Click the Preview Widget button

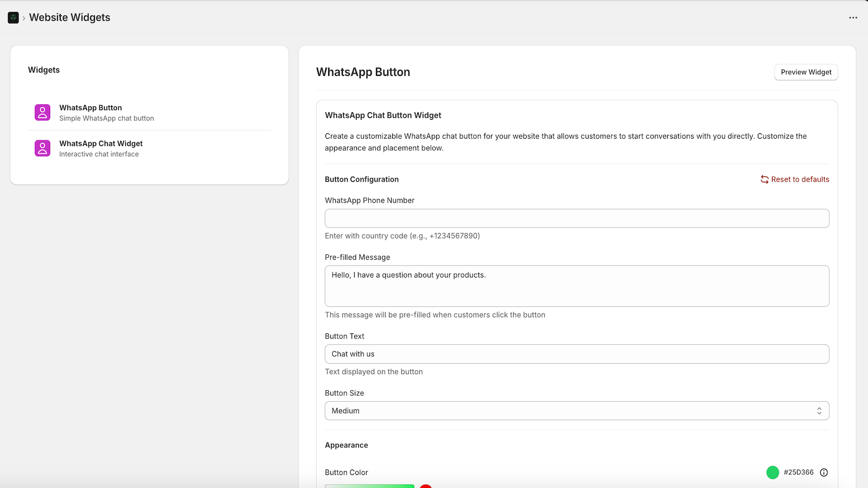tap(806, 72)
